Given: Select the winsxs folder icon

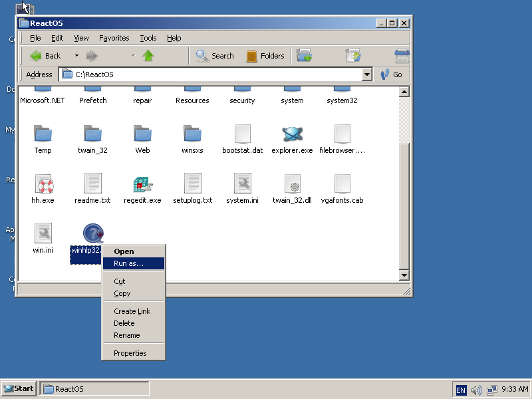Looking at the screenshot, I should [x=192, y=134].
